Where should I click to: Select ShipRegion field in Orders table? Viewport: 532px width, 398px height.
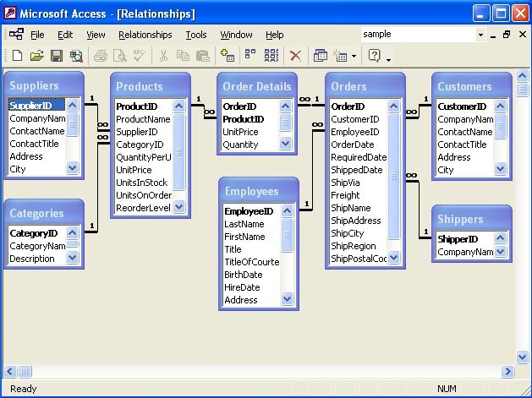[359, 246]
